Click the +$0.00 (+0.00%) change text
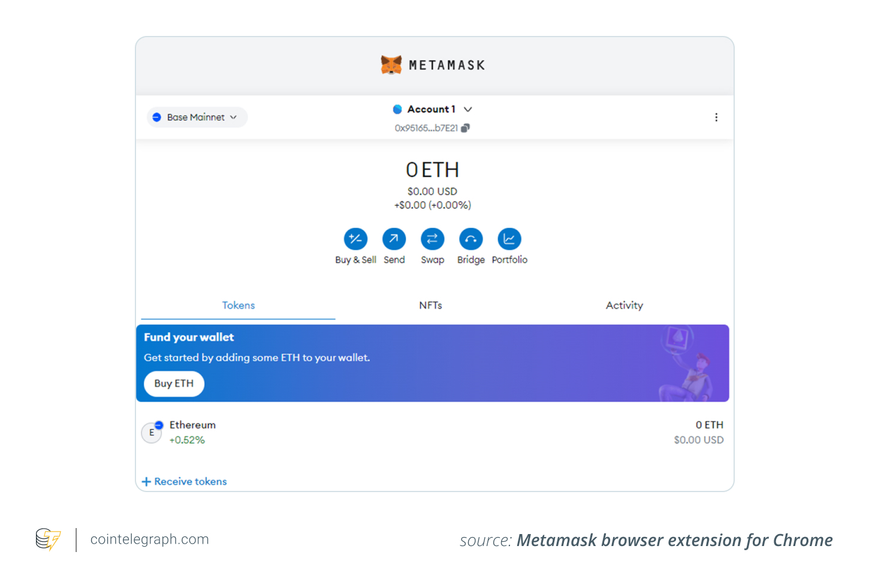 [x=433, y=205]
